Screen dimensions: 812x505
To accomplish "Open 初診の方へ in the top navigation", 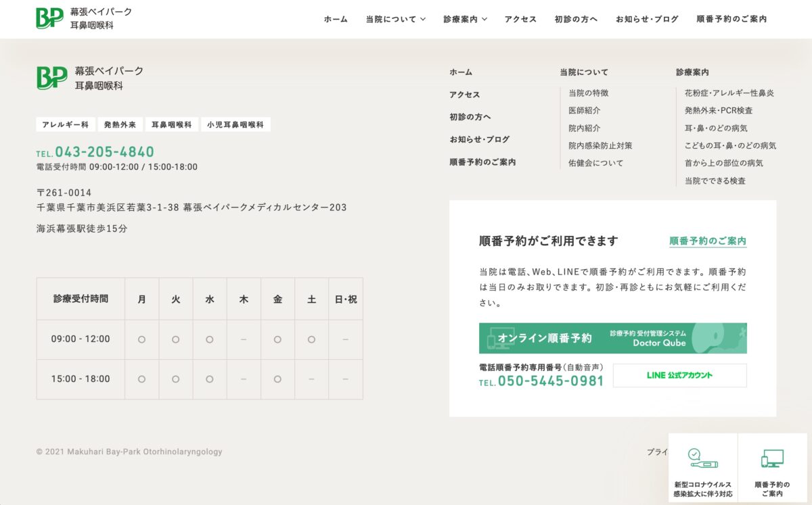I will pyautogui.click(x=576, y=20).
